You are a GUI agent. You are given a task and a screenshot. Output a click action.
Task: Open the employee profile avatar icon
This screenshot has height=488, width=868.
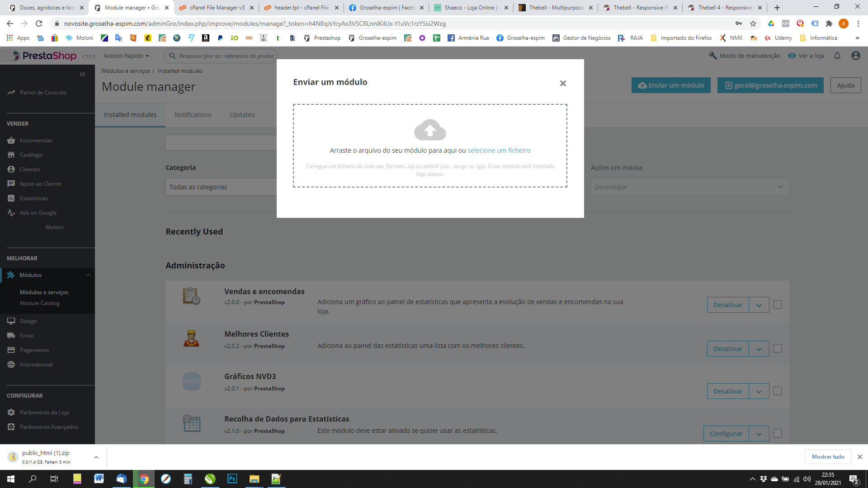click(855, 56)
